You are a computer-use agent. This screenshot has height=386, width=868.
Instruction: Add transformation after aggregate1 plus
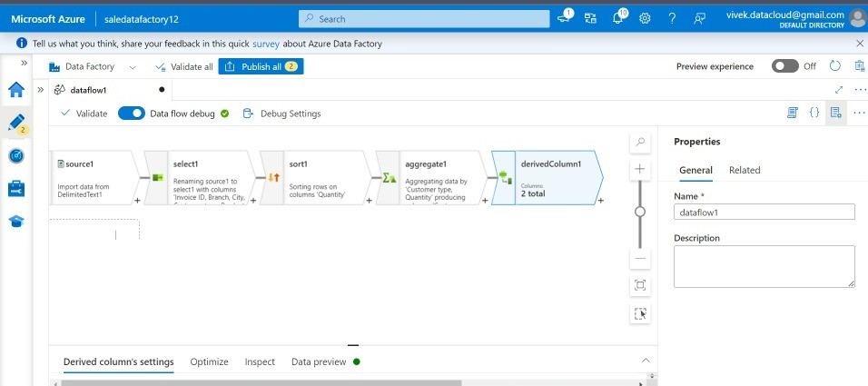(x=485, y=201)
